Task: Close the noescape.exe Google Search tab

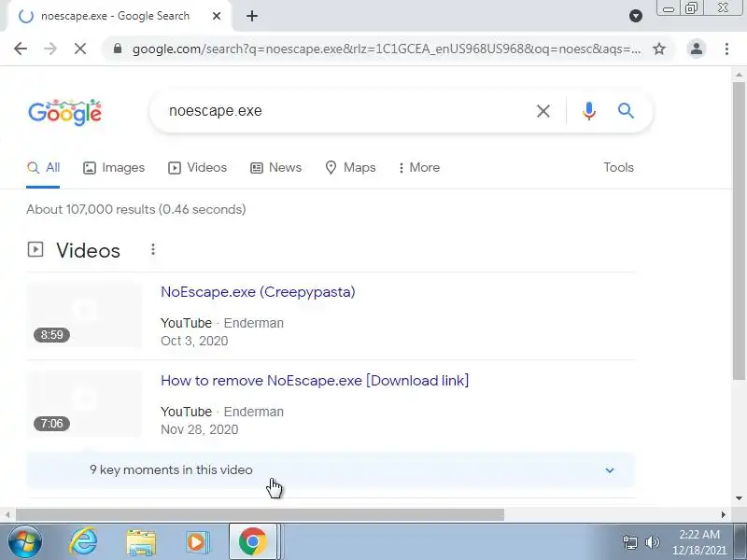Action: pos(217,16)
